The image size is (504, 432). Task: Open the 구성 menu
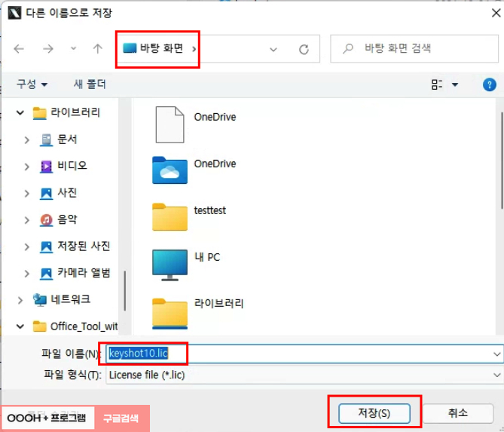pos(32,84)
